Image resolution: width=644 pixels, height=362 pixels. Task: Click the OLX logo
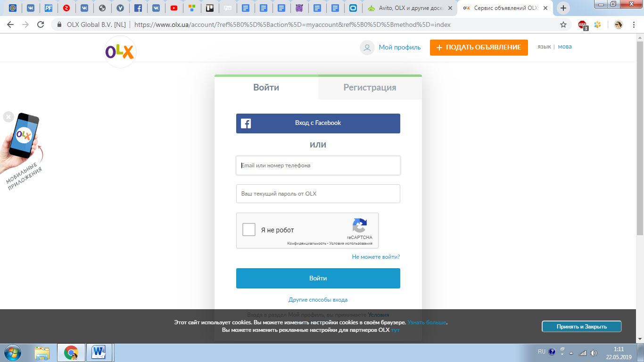click(x=120, y=52)
